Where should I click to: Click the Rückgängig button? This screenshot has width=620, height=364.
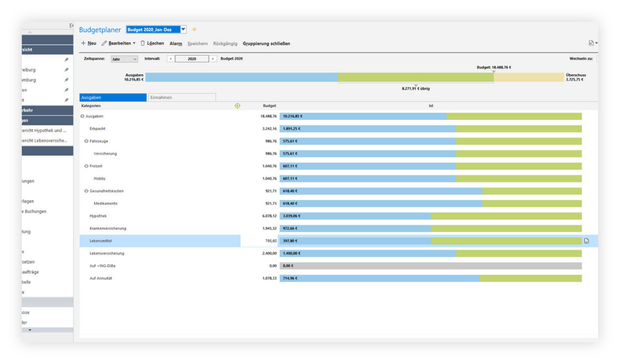click(x=225, y=44)
